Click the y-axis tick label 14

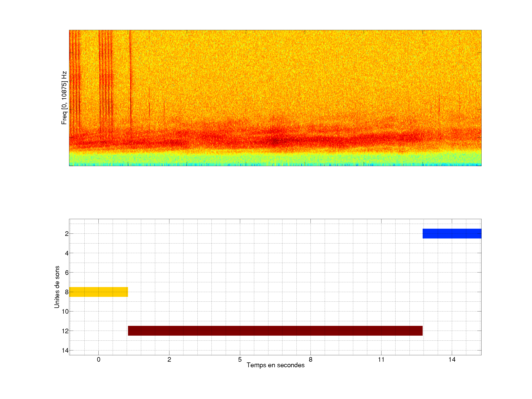(x=65, y=350)
